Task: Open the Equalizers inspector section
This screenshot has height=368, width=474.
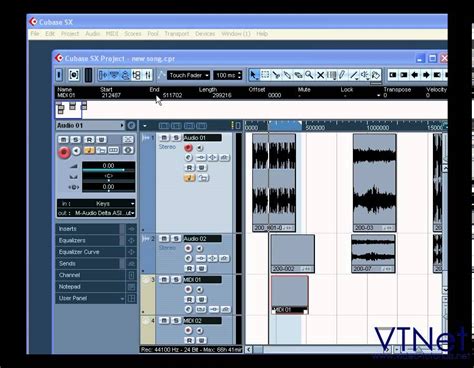Action: (90, 241)
